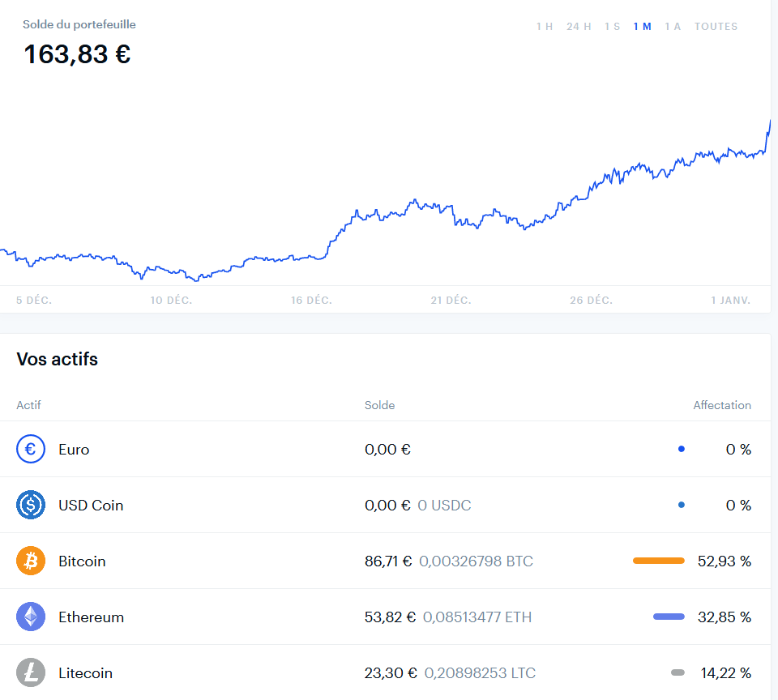Click the 21 DÉC. chart date marker

[x=451, y=301]
